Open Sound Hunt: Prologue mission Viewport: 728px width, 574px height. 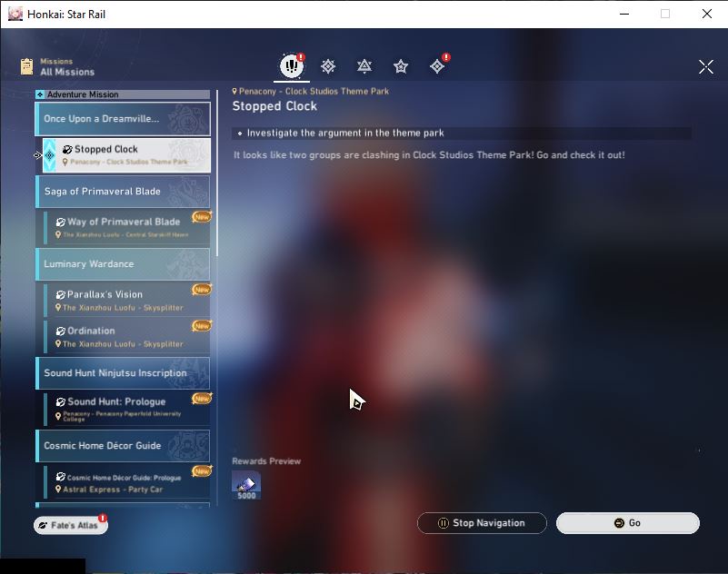pyautogui.click(x=126, y=410)
